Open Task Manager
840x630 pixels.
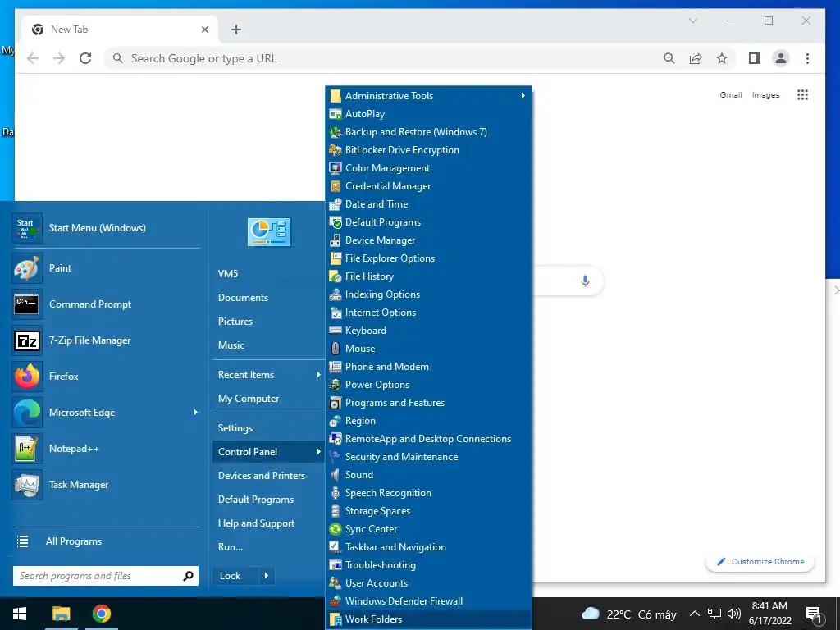tap(106, 485)
